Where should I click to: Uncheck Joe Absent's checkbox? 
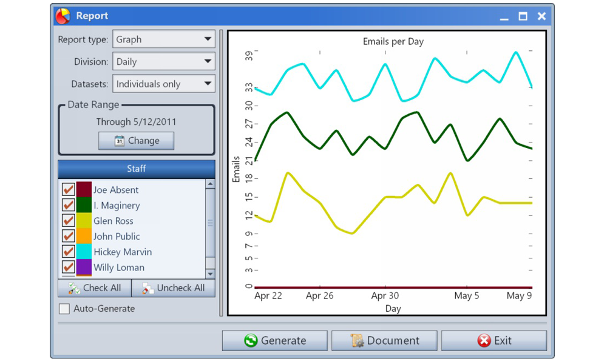[x=69, y=190]
